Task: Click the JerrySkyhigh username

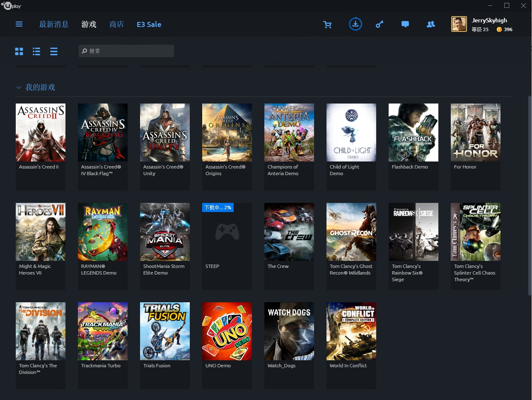Action: (489, 20)
